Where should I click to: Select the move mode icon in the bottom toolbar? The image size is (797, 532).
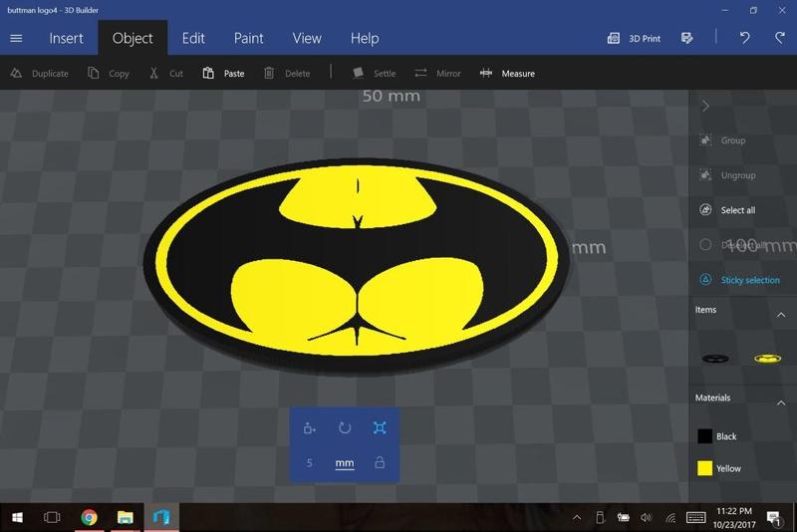pyautogui.click(x=309, y=428)
